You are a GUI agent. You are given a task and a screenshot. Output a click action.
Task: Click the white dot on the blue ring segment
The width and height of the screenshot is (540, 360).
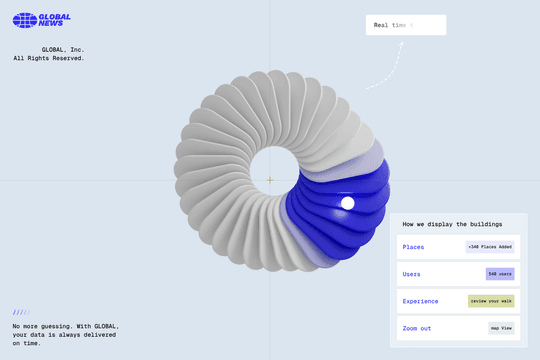347,203
